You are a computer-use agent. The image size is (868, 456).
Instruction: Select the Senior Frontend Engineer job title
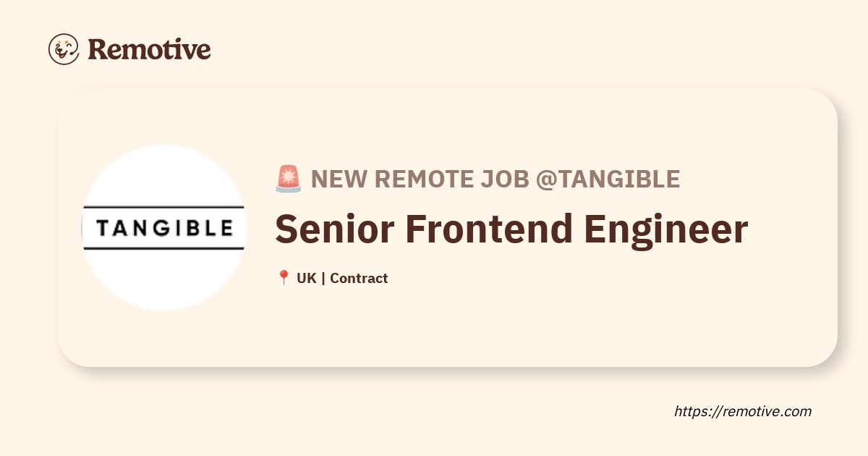tap(511, 229)
